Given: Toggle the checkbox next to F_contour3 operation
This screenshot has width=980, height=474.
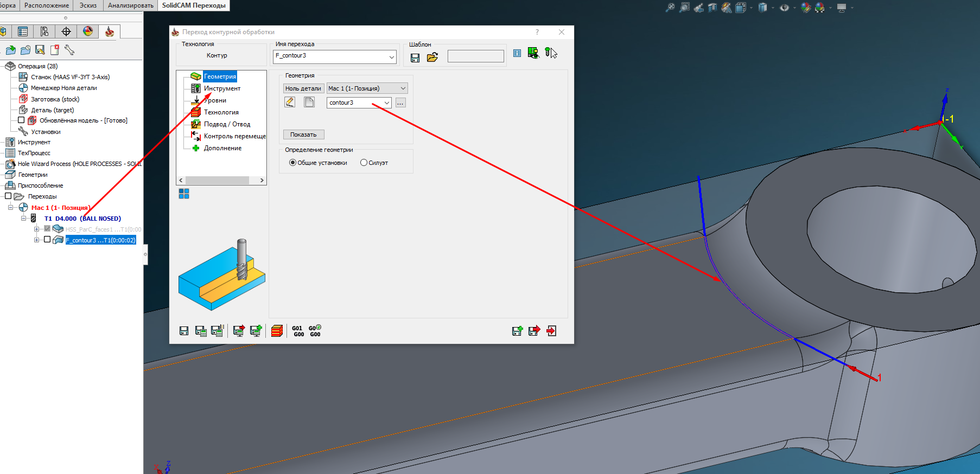Looking at the screenshot, I should click(x=47, y=240).
